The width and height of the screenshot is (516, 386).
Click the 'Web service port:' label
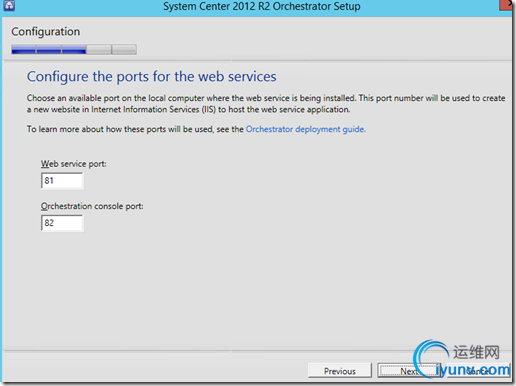(x=74, y=164)
